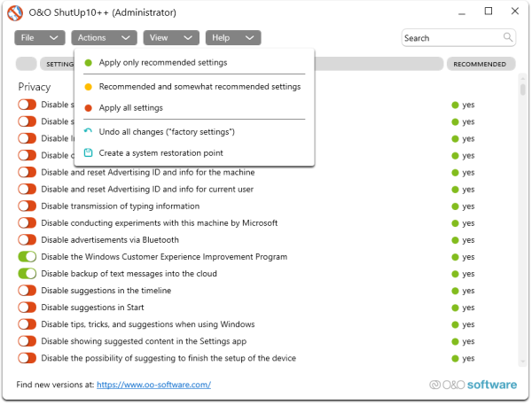Click the red dot beside Apply all settings
The height and width of the screenshot is (405, 532).
(x=88, y=108)
